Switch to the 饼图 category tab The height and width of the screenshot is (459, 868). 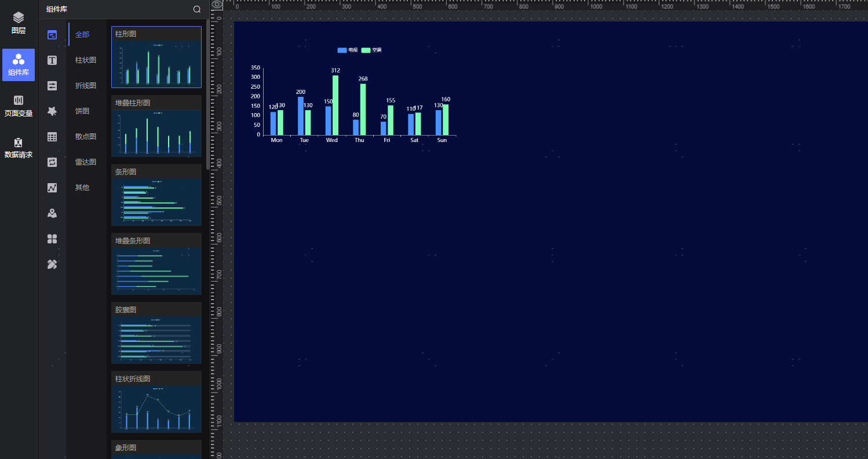click(x=82, y=111)
